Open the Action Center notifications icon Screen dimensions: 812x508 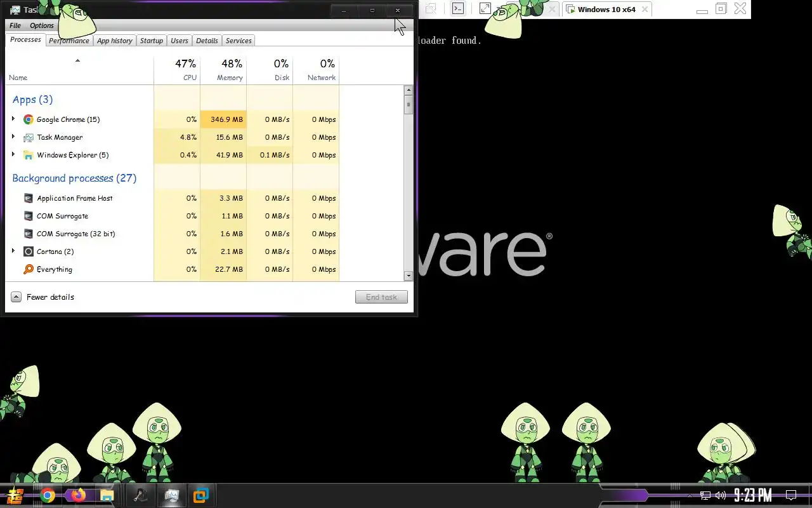(x=791, y=495)
